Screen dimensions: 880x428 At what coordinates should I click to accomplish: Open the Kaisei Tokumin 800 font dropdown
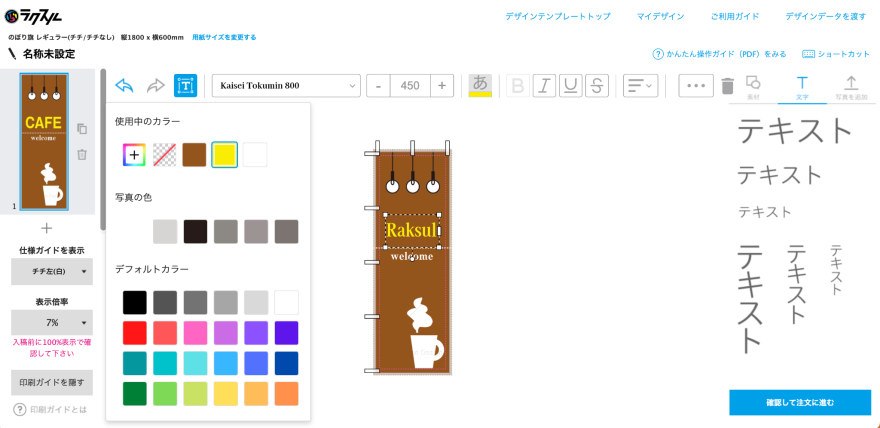coord(286,86)
